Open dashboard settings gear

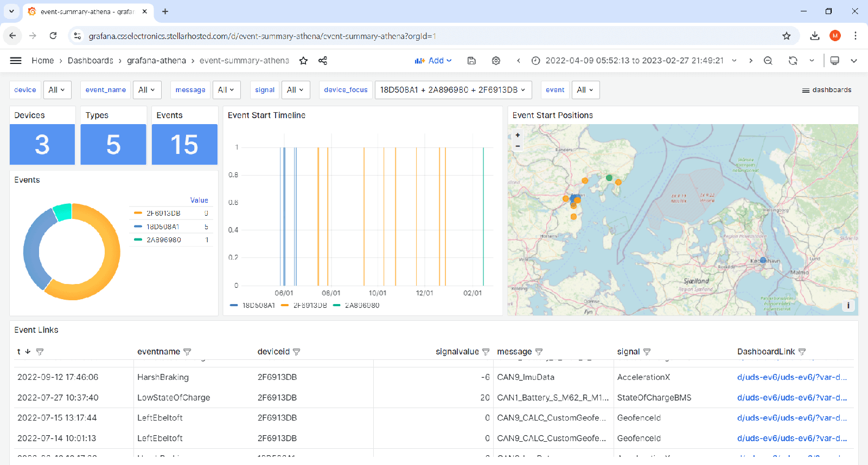tap(496, 61)
